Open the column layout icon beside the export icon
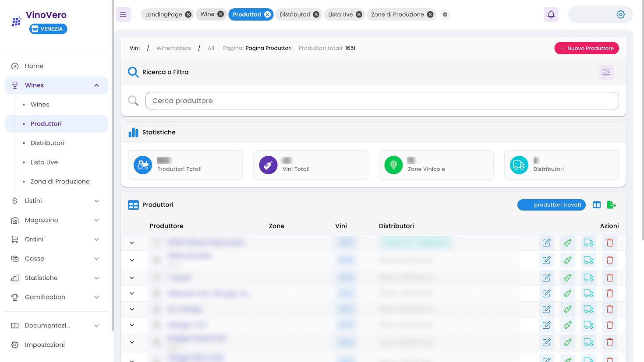644x362 pixels. tap(596, 204)
